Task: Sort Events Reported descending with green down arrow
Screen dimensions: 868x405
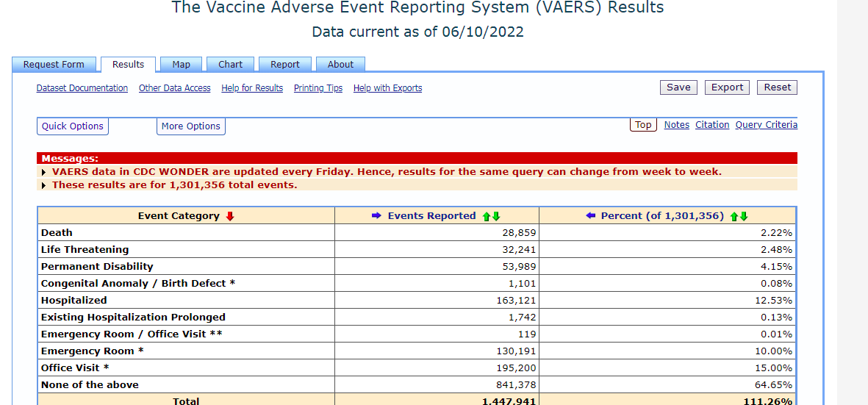Action: pos(496,216)
